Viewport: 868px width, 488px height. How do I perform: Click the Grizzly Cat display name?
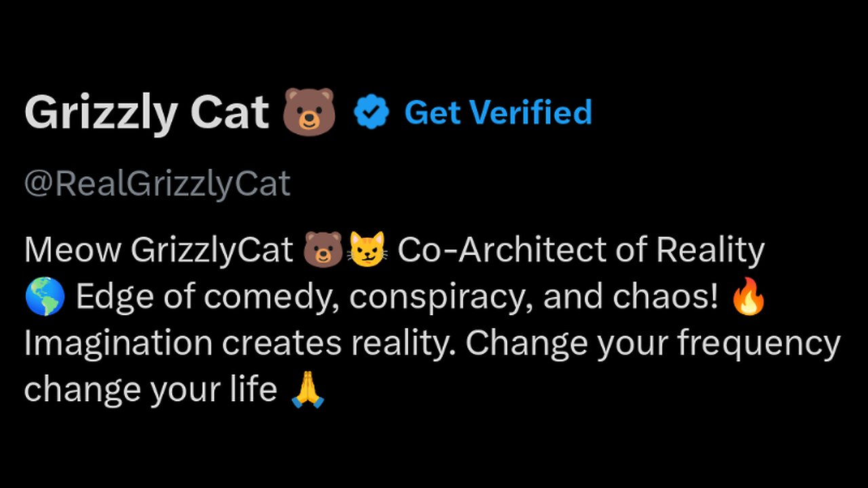pos(146,113)
